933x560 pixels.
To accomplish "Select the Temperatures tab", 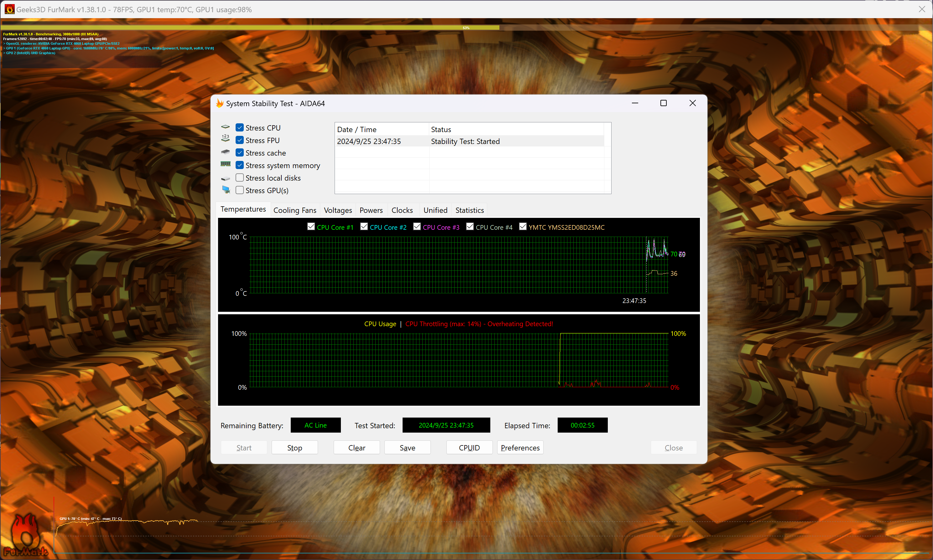I will click(243, 209).
